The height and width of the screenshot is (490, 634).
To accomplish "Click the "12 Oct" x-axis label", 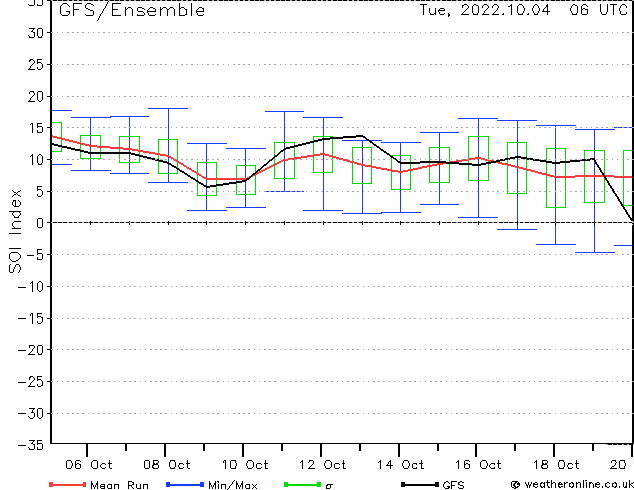I will coord(323,465).
